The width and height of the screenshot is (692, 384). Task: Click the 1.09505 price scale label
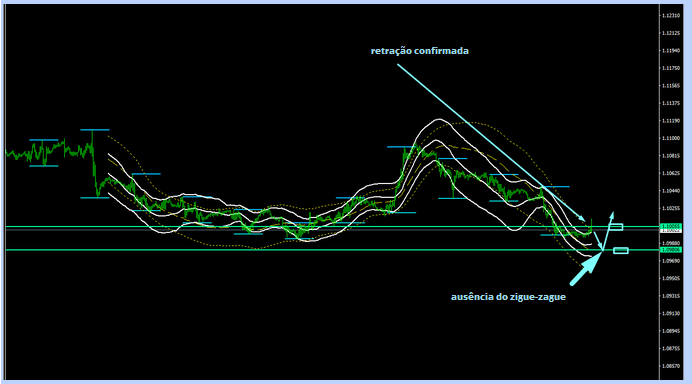click(x=671, y=279)
